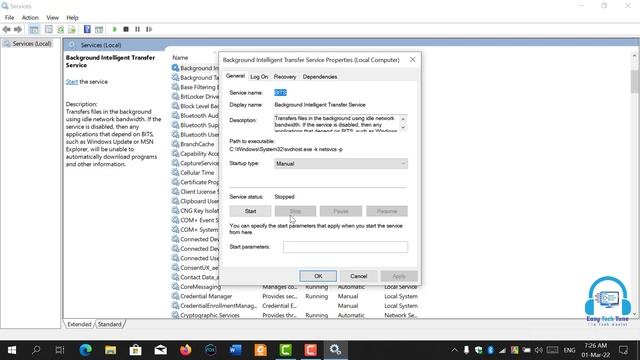This screenshot has width=640, height=360.
Task: Click the description box scroll up arrow
Action: pyautogui.click(x=403, y=119)
